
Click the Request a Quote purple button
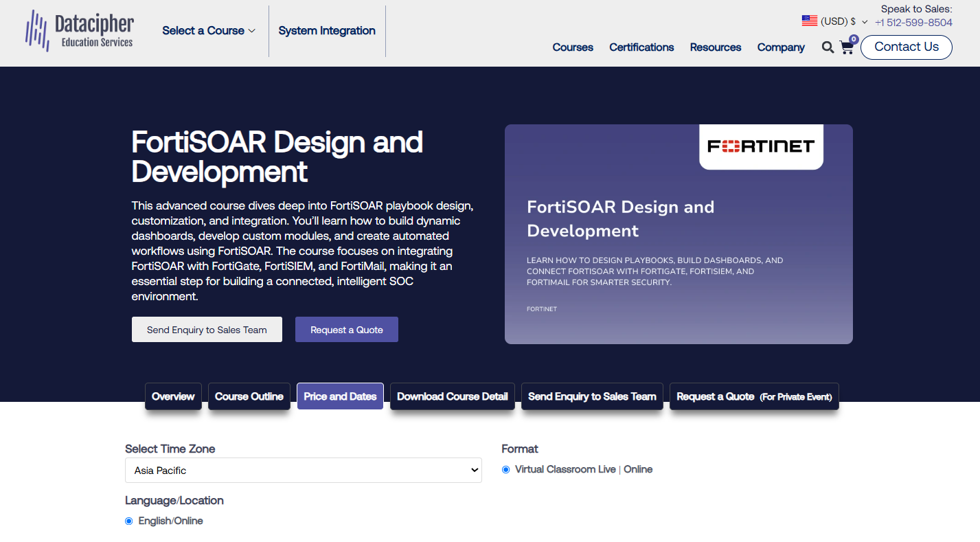pyautogui.click(x=347, y=330)
